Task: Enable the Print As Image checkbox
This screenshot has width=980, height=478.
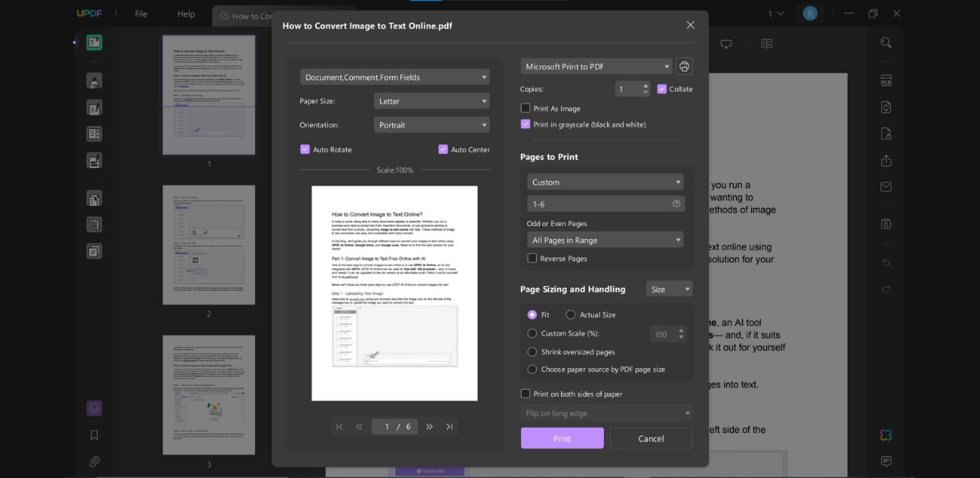Action: point(525,108)
